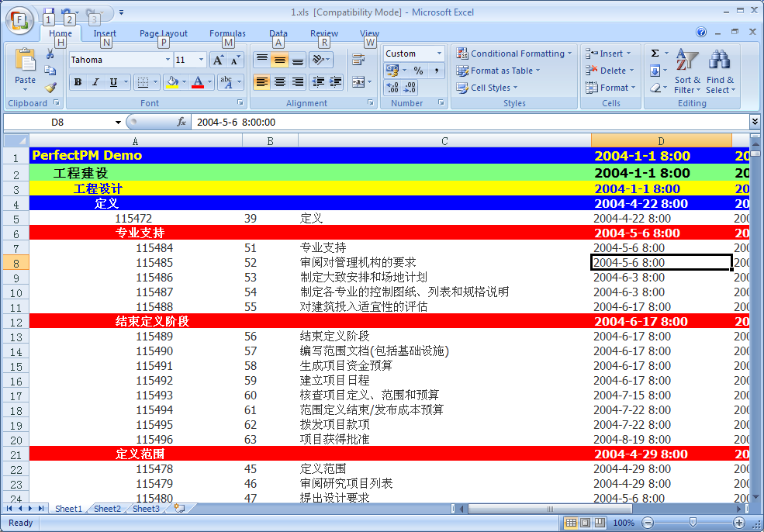Viewport: 764px width, 532px height.
Task: Open Microsoft Excel Help question mark
Action: [701, 32]
